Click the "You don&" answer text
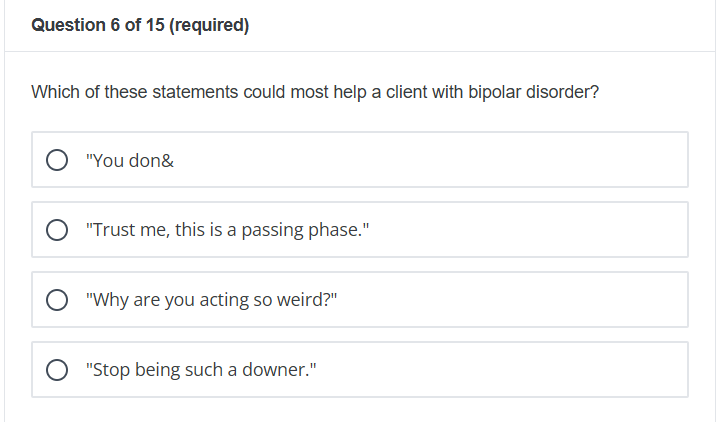This screenshot has width=724, height=422. (130, 161)
